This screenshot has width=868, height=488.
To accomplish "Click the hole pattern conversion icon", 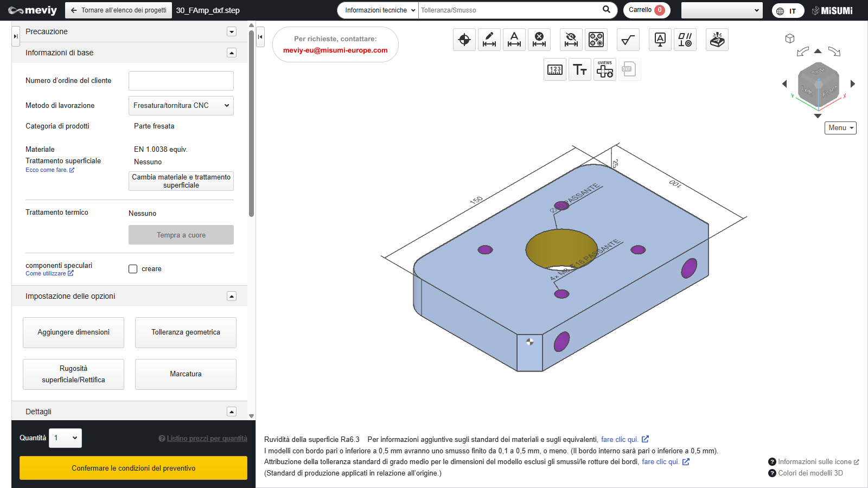I will click(596, 40).
